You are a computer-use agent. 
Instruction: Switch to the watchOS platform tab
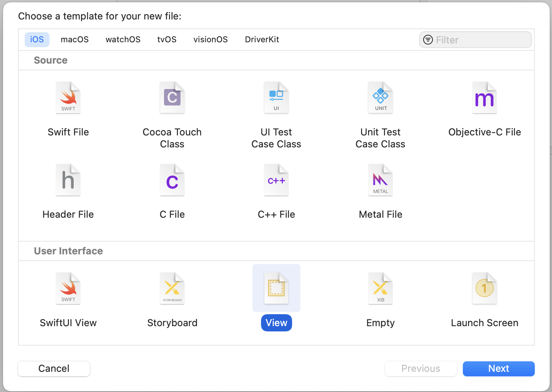pyautogui.click(x=123, y=40)
